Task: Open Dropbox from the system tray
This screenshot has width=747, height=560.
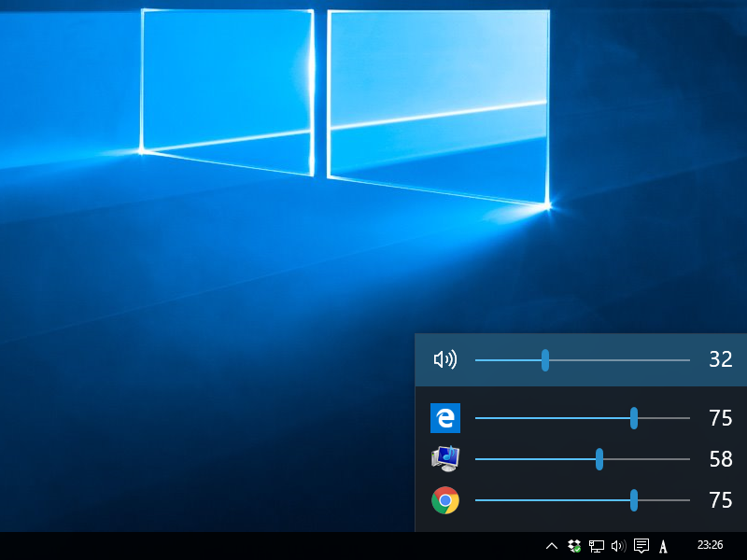Action: click(x=574, y=546)
